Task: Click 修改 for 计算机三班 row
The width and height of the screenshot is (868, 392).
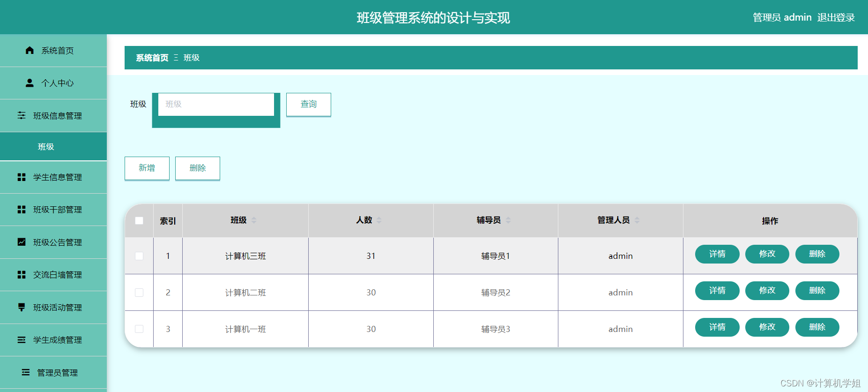Action: (767, 254)
